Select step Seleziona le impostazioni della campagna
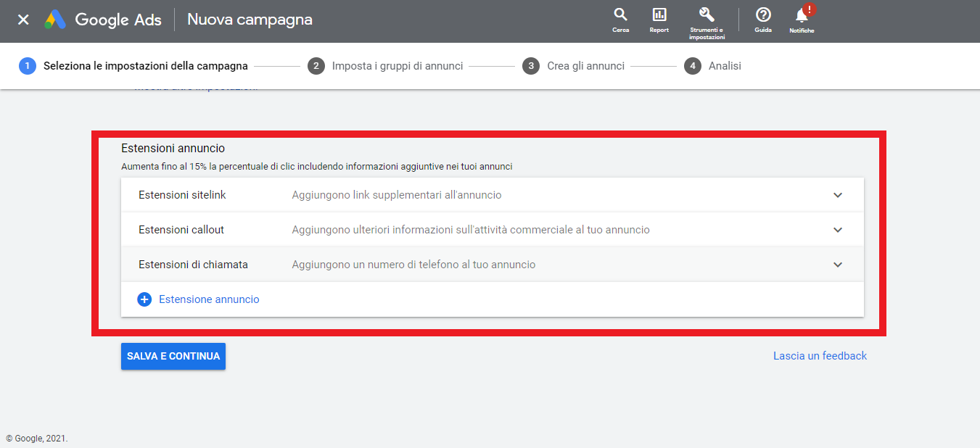Screen dimensions: 980x448 tap(145, 66)
